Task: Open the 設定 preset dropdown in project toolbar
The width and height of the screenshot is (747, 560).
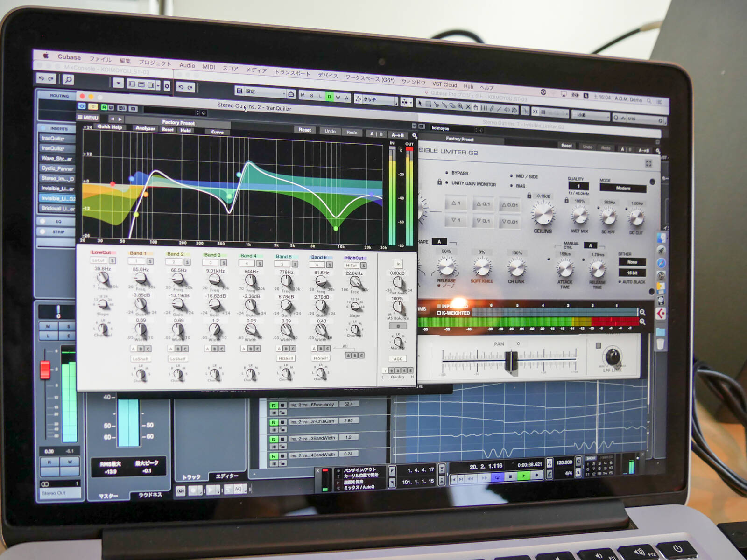Action: (x=265, y=92)
